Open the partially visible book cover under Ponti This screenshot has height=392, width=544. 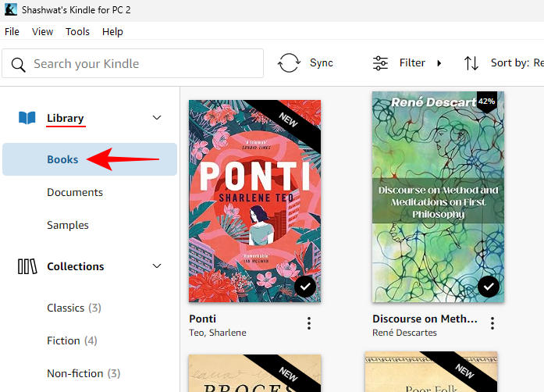254,373
